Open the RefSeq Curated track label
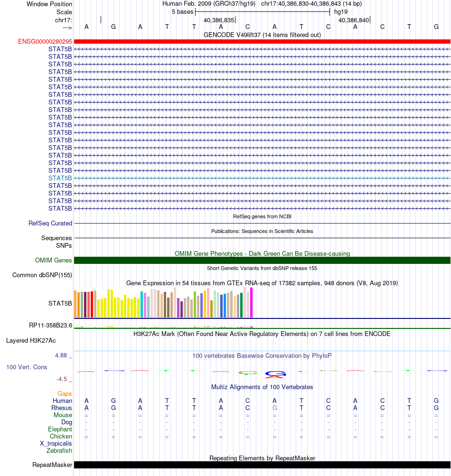This screenshot has width=451, height=476. 50,223
